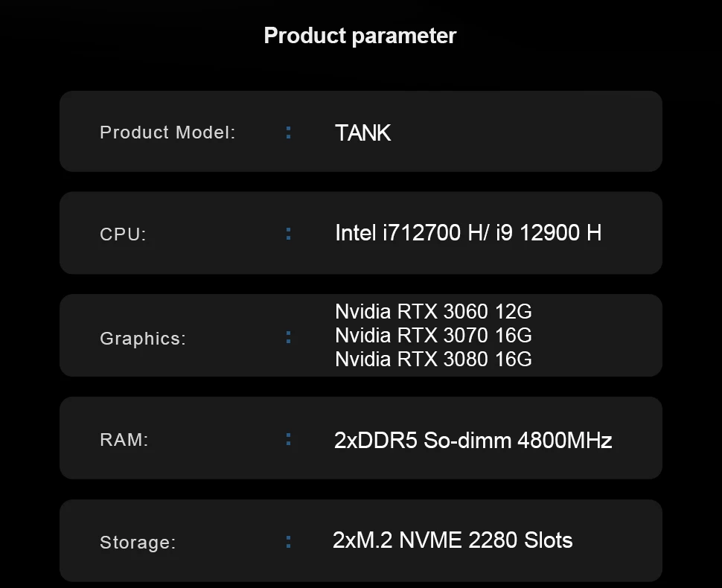Click the RAM label
This screenshot has width=722, height=588.
tap(124, 439)
